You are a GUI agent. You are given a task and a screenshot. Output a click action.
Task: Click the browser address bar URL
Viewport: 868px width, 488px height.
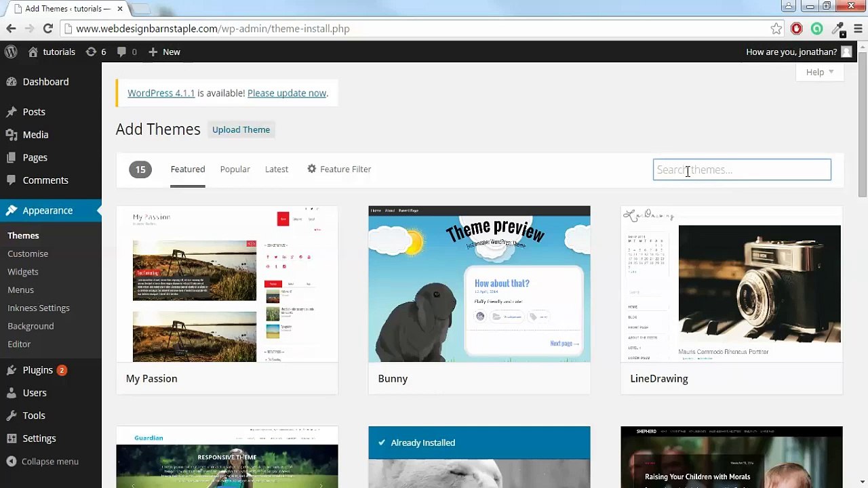click(x=213, y=28)
